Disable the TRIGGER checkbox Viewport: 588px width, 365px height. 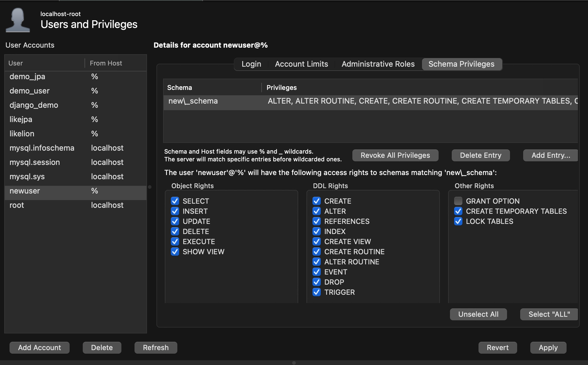[317, 292]
